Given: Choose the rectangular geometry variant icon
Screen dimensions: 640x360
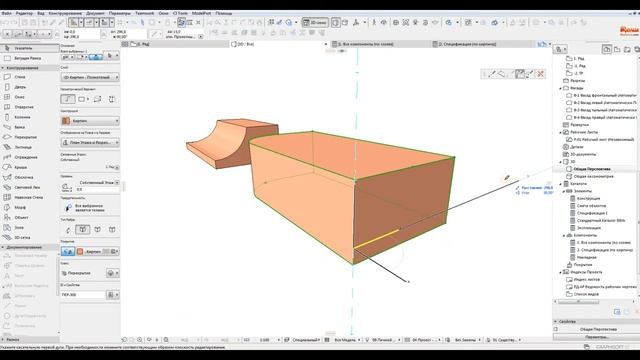Looking at the screenshot, I should pyautogui.click(x=82, y=99).
